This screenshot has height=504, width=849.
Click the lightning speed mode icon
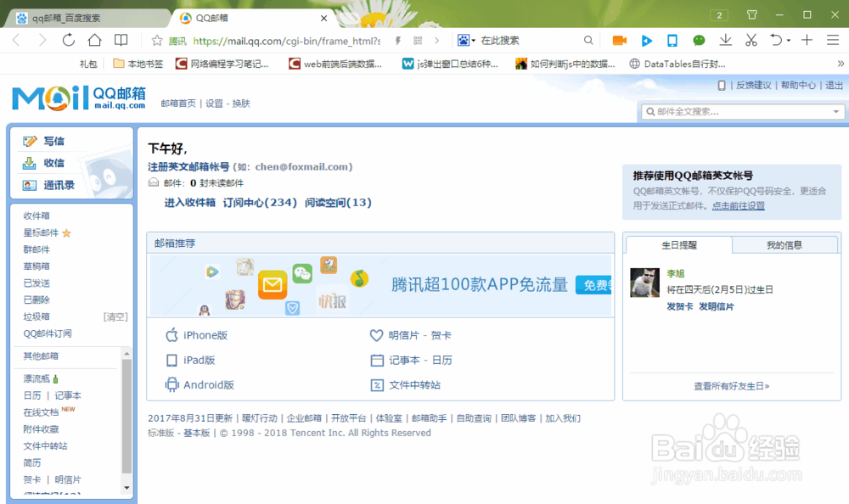pyautogui.click(x=398, y=41)
